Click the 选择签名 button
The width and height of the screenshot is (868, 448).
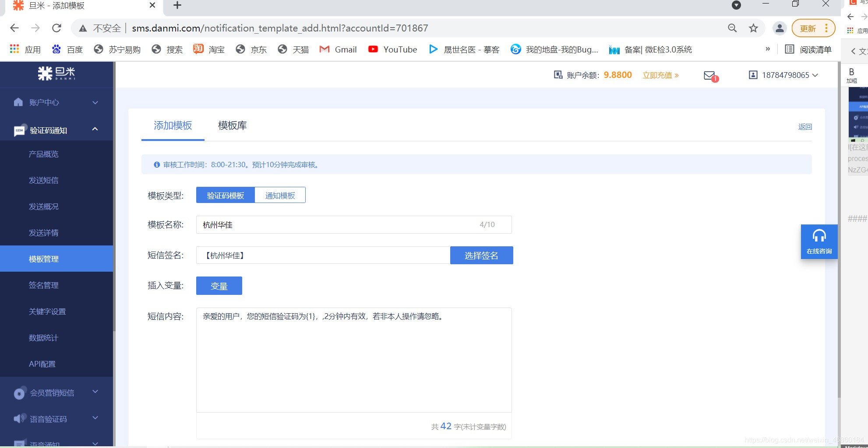(x=481, y=255)
